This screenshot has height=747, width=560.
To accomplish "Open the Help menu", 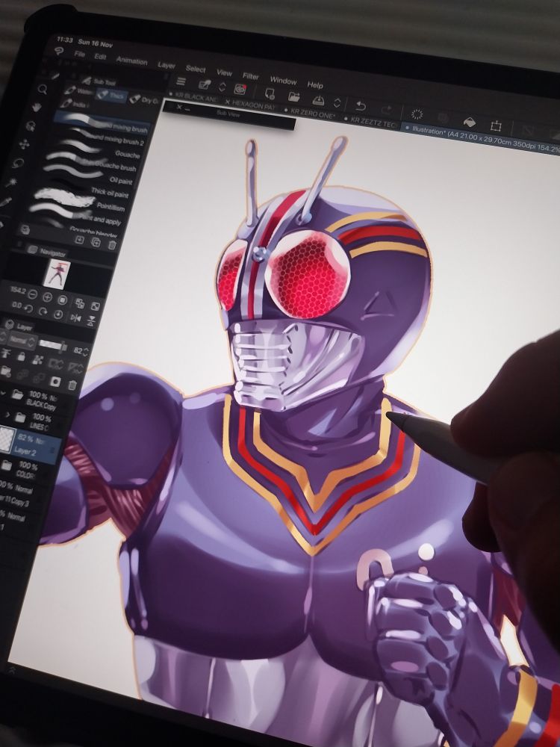I will pos(315,85).
